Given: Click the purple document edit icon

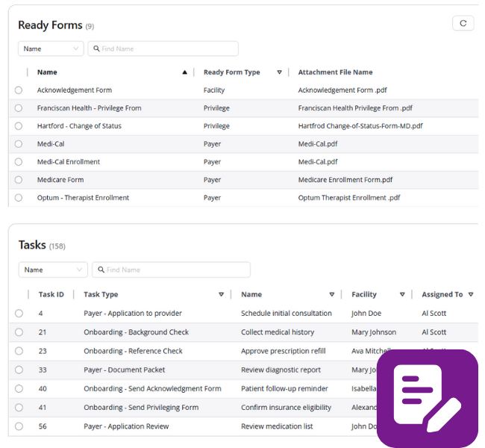Looking at the screenshot, I should pos(428,398).
